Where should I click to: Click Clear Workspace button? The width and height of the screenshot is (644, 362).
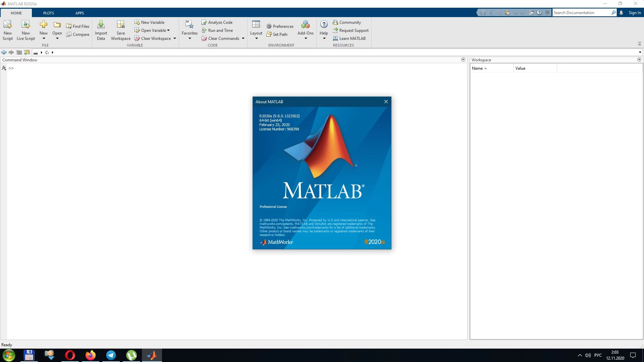tap(153, 38)
